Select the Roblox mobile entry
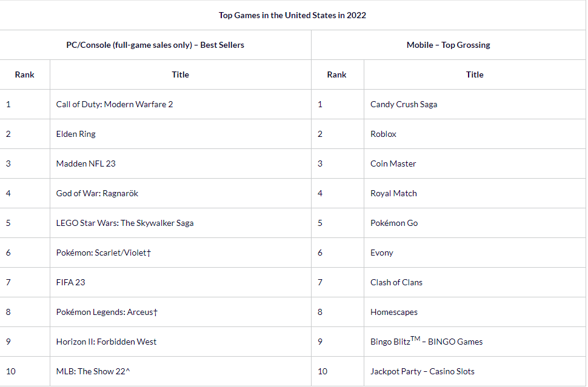The width and height of the screenshot is (588, 387). click(383, 134)
